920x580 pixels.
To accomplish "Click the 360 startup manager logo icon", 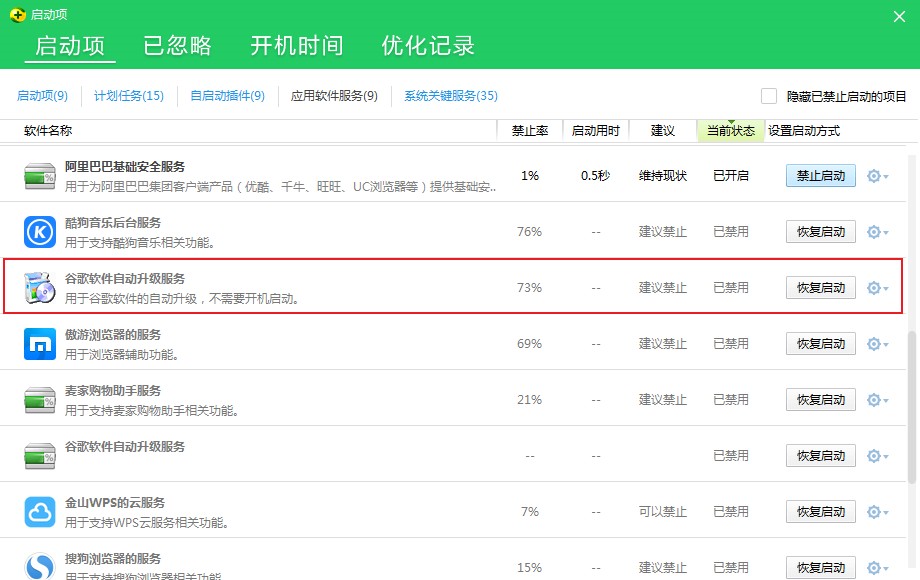I will pyautogui.click(x=18, y=14).
